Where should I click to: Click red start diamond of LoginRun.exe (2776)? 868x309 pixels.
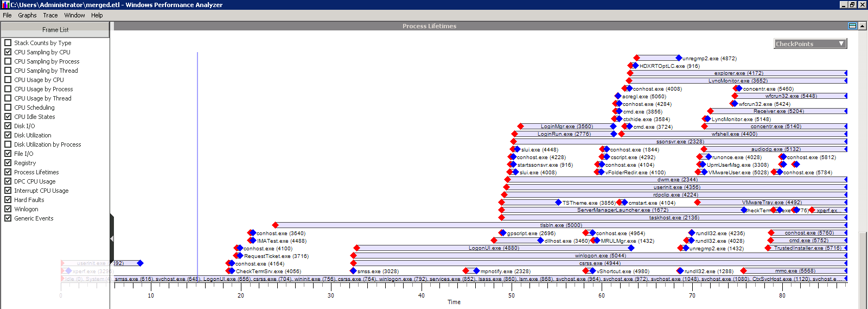(514, 134)
